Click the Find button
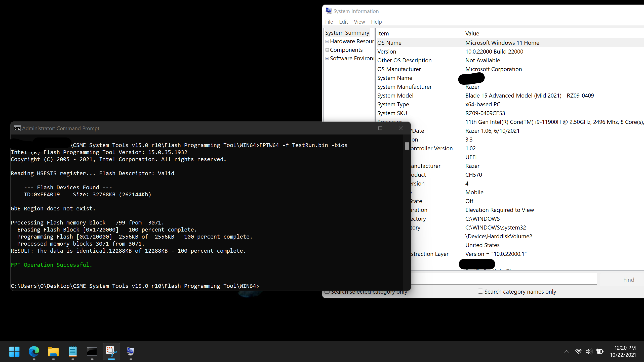 pyautogui.click(x=622, y=280)
